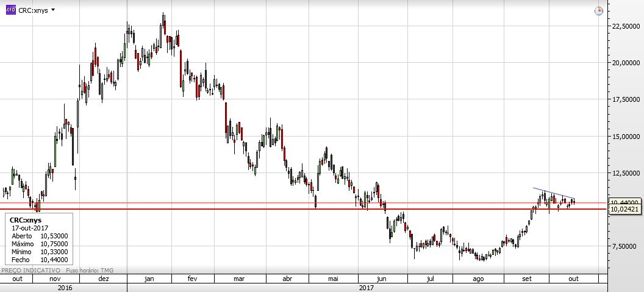Click the 12,50000 price axis label
This screenshot has width=644, height=292.
coord(625,173)
